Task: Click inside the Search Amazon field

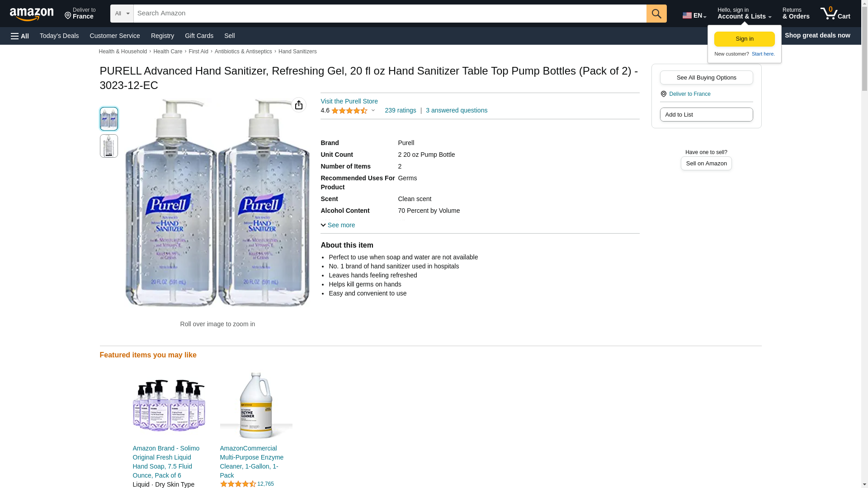Action: (x=390, y=14)
